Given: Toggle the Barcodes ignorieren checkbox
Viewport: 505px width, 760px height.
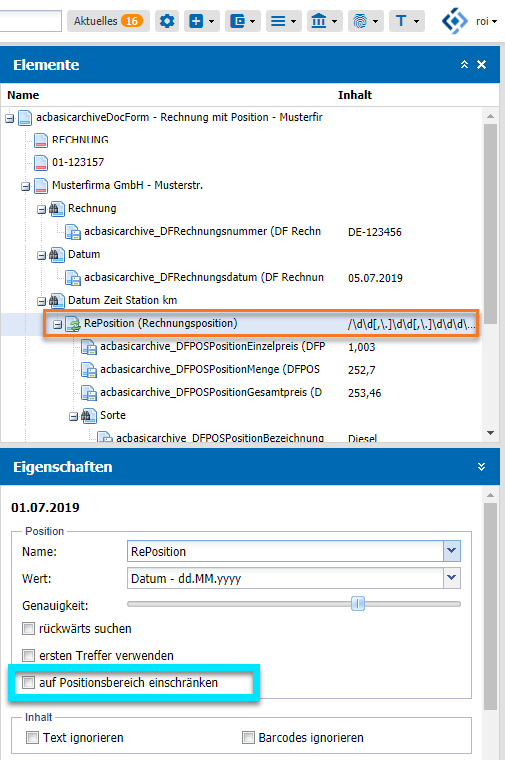Looking at the screenshot, I should 248,738.
